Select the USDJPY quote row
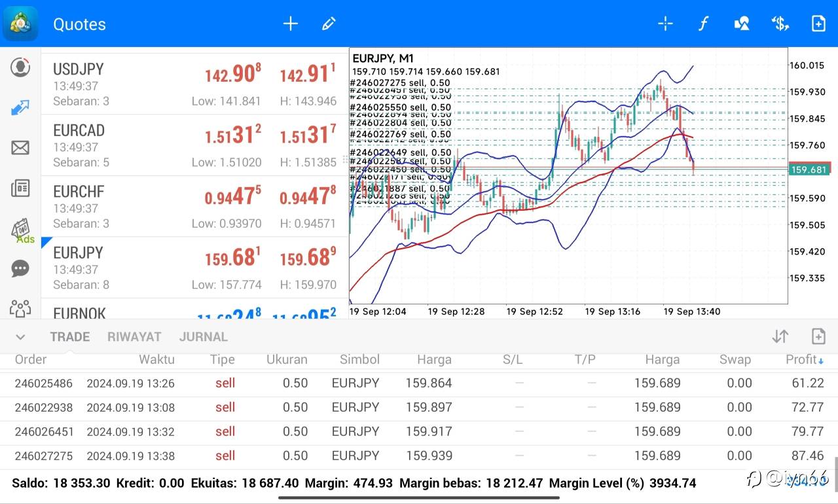 coord(195,84)
